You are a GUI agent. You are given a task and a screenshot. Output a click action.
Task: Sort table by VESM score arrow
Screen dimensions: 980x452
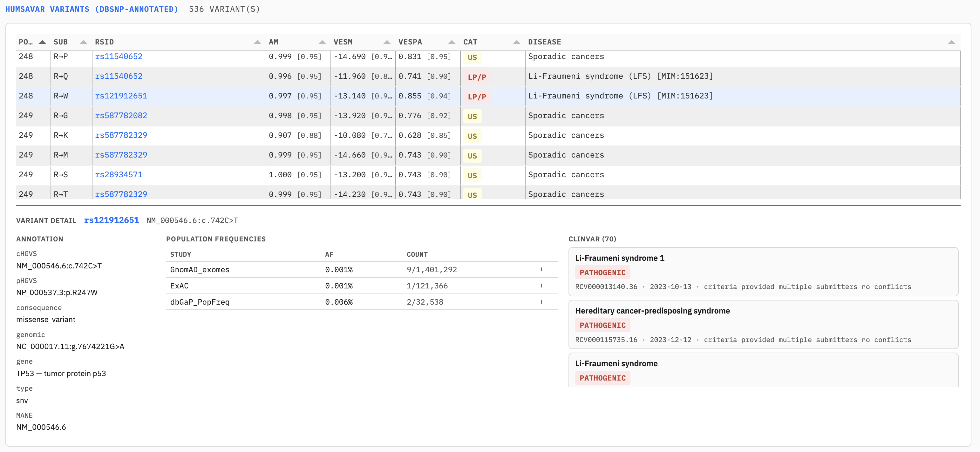(387, 42)
